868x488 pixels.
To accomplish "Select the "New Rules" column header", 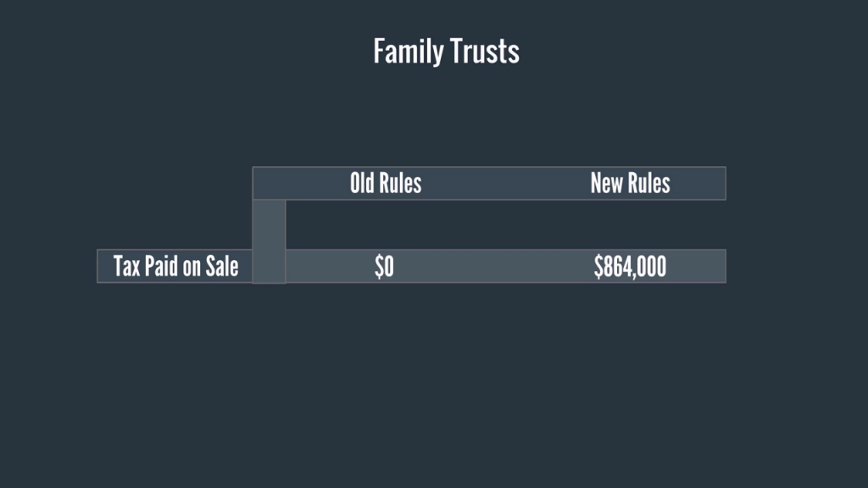I will [630, 183].
